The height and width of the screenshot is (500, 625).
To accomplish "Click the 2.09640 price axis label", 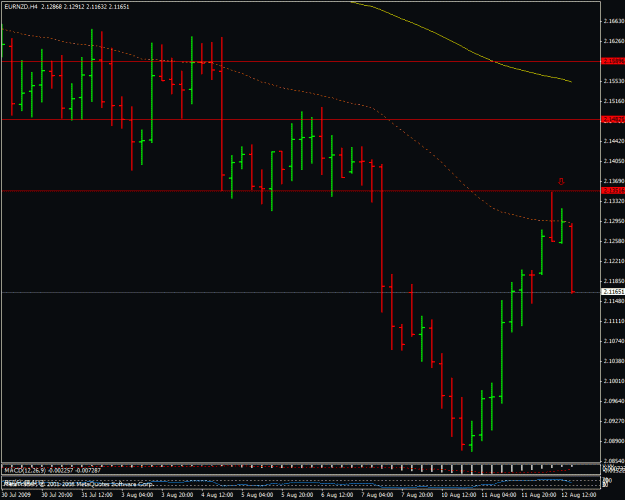I will click(614, 401).
